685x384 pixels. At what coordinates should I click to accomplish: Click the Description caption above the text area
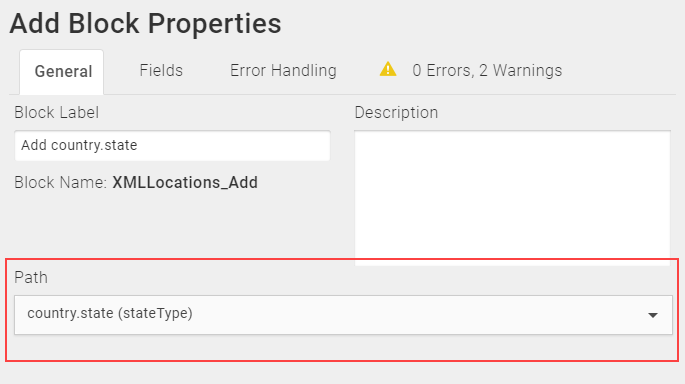396,113
